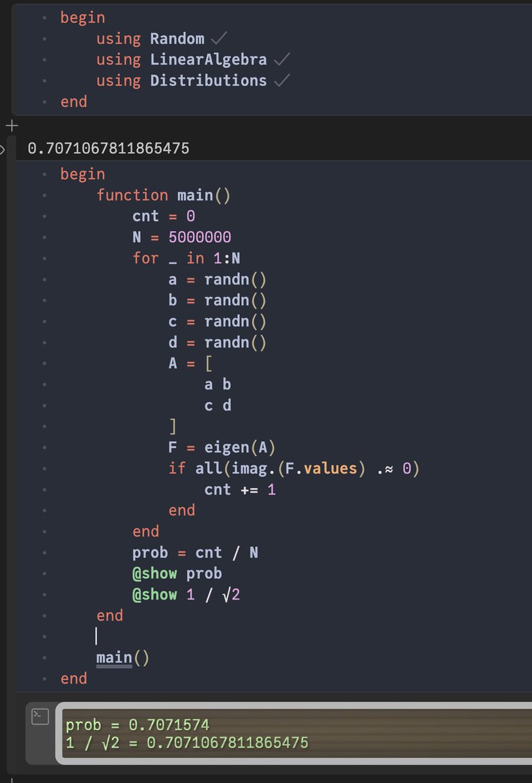Click the 'for _ in 1:N' loop line
Viewport: 532px width, 783px height.
[186, 258]
